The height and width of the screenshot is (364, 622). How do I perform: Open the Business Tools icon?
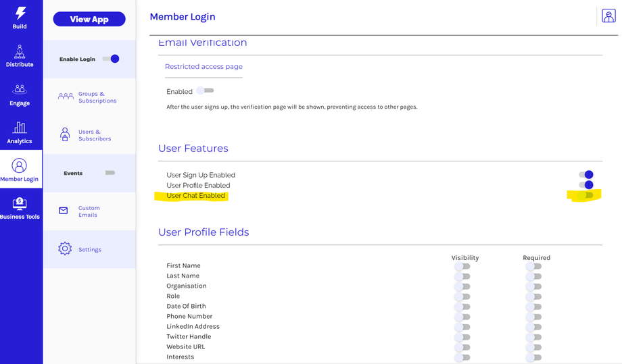point(20,203)
